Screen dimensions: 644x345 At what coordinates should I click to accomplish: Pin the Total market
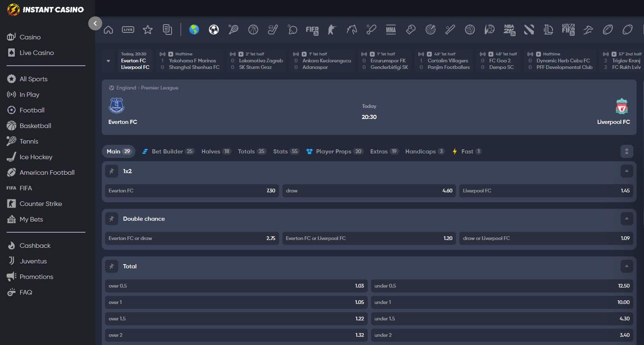click(112, 266)
